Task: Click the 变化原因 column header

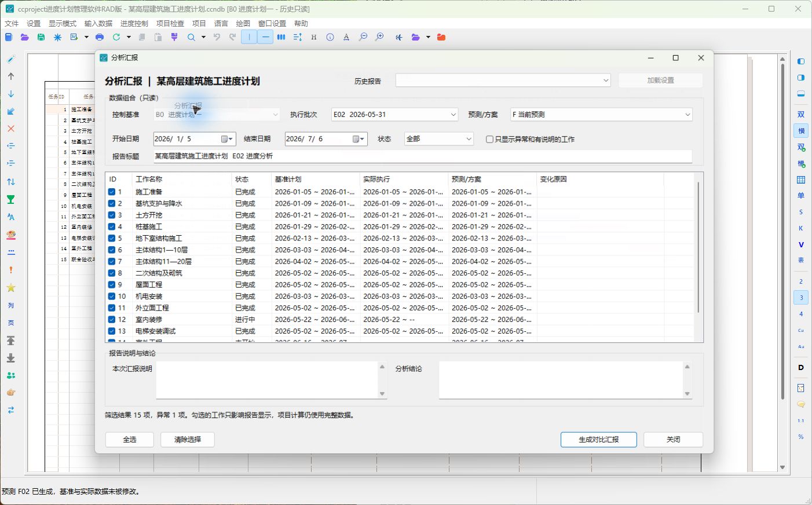Action: [600, 180]
